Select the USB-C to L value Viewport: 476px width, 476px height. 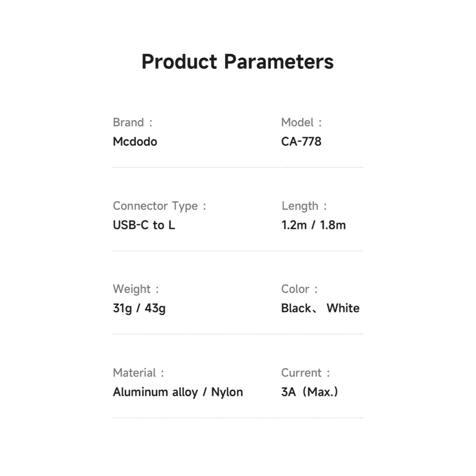pyautogui.click(x=144, y=225)
